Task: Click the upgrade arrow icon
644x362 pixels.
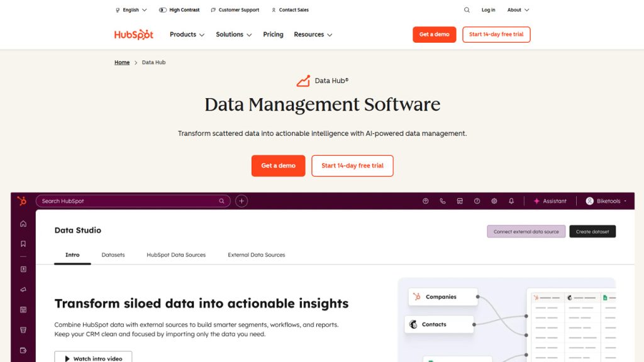Action: click(426, 201)
